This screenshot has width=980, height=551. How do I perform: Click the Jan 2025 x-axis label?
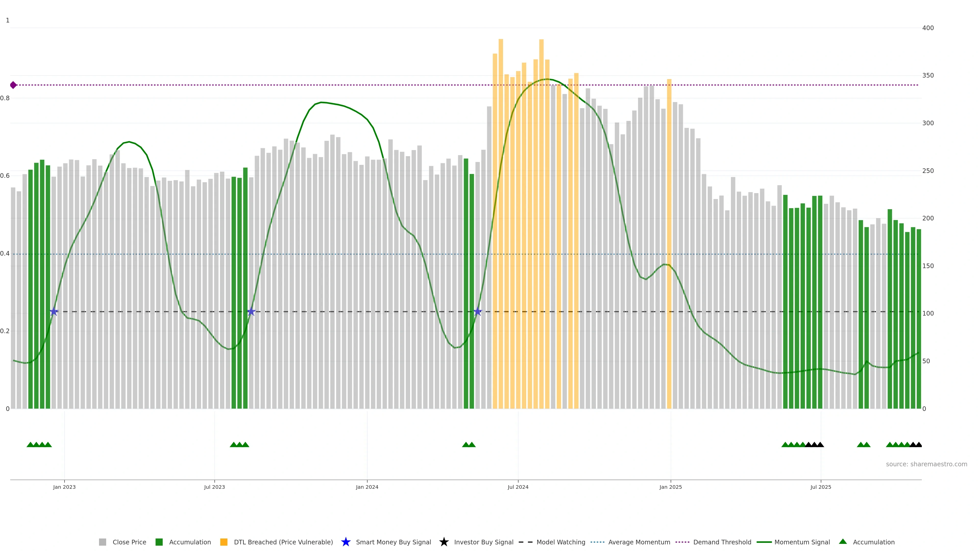[x=670, y=487]
